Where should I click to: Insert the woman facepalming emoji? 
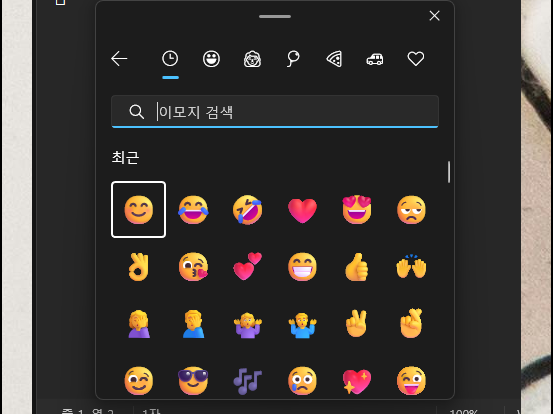pos(139,324)
